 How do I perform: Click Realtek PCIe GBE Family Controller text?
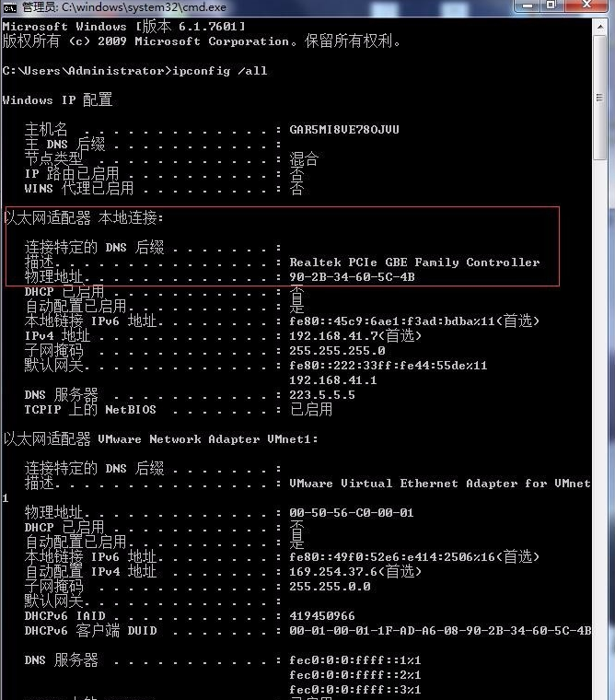click(x=414, y=262)
